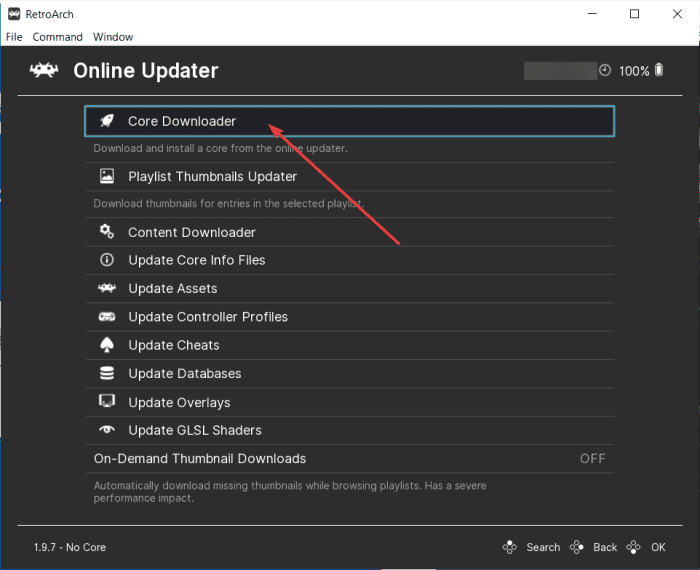Click the gamepad icon beside OK

(x=633, y=547)
